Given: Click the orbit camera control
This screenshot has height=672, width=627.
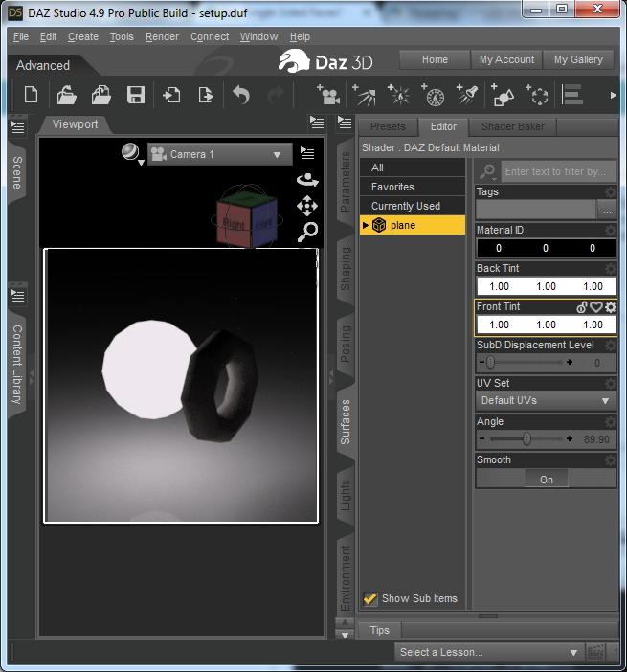Looking at the screenshot, I should tap(307, 180).
